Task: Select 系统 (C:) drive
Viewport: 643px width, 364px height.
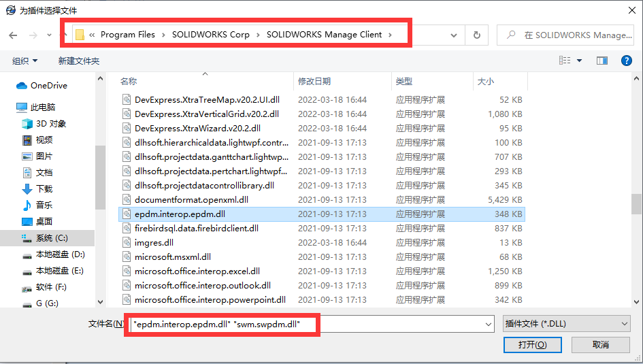Action: (x=47, y=238)
